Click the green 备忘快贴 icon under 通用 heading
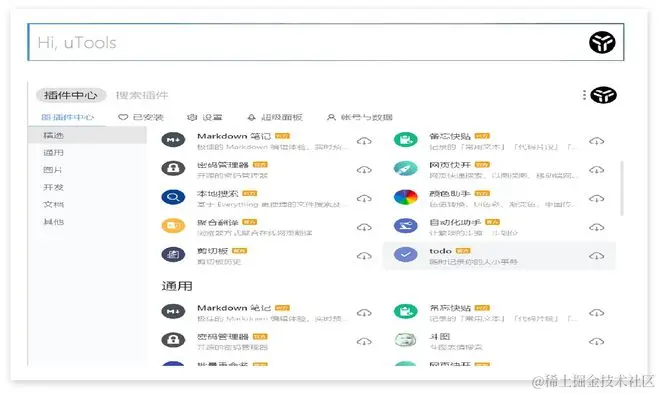 [x=406, y=311]
